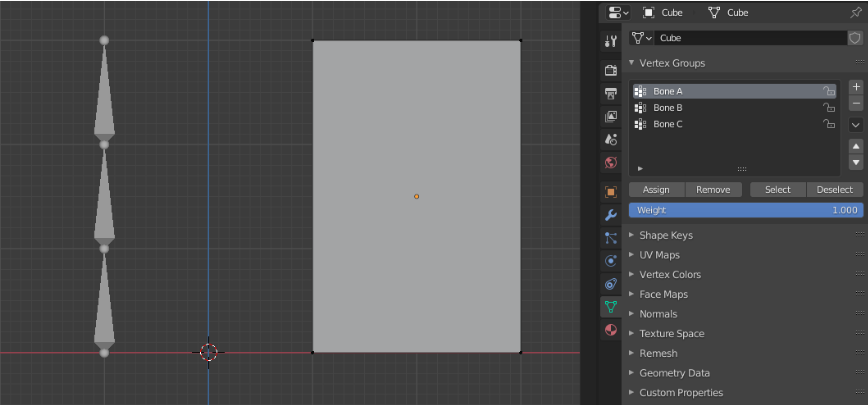Image resolution: width=868 pixels, height=405 pixels.
Task: Expand the Normals panel
Action: pyautogui.click(x=632, y=314)
